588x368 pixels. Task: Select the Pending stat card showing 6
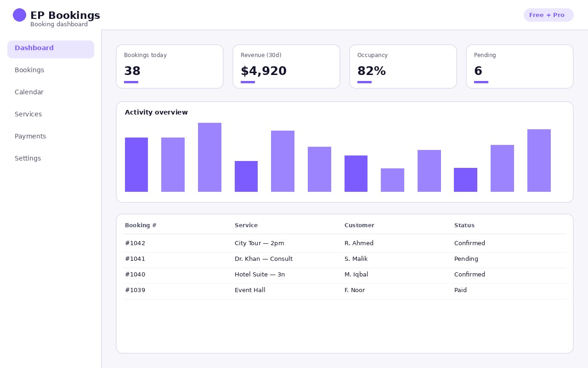[x=520, y=66]
